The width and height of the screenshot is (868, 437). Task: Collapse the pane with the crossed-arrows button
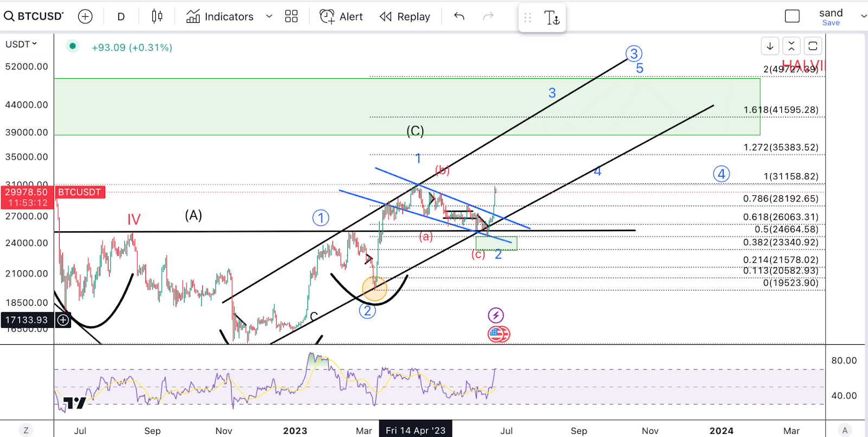point(791,46)
